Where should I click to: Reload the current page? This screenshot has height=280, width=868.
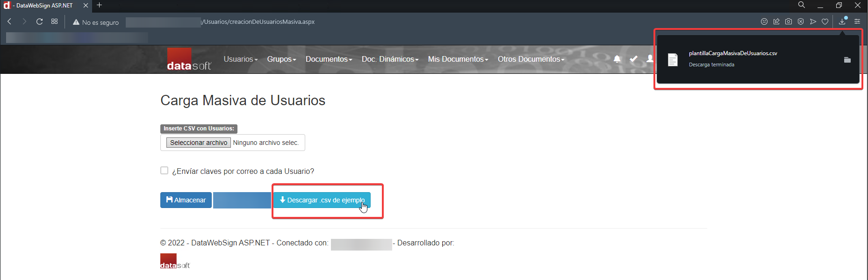(40, 22)
